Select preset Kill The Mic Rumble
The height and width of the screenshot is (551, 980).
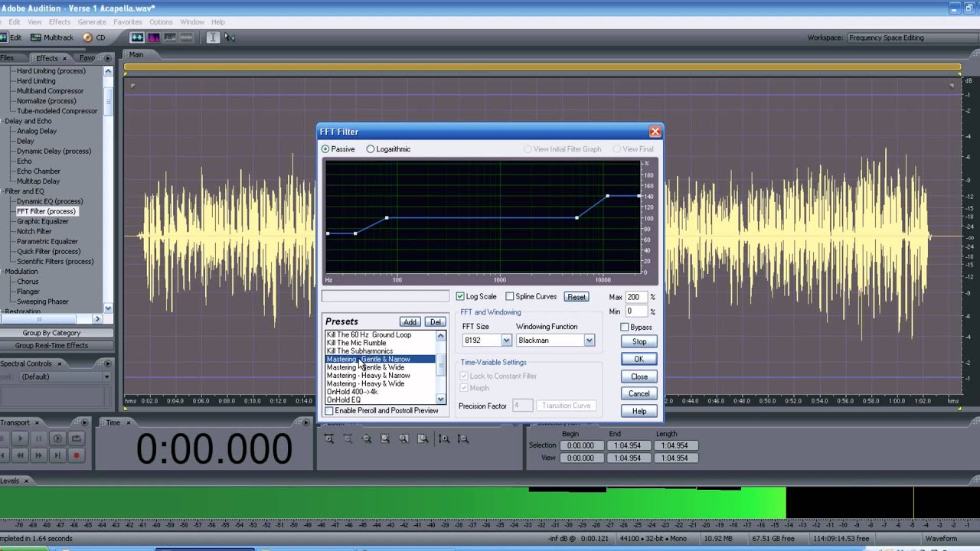pos(381,343)
